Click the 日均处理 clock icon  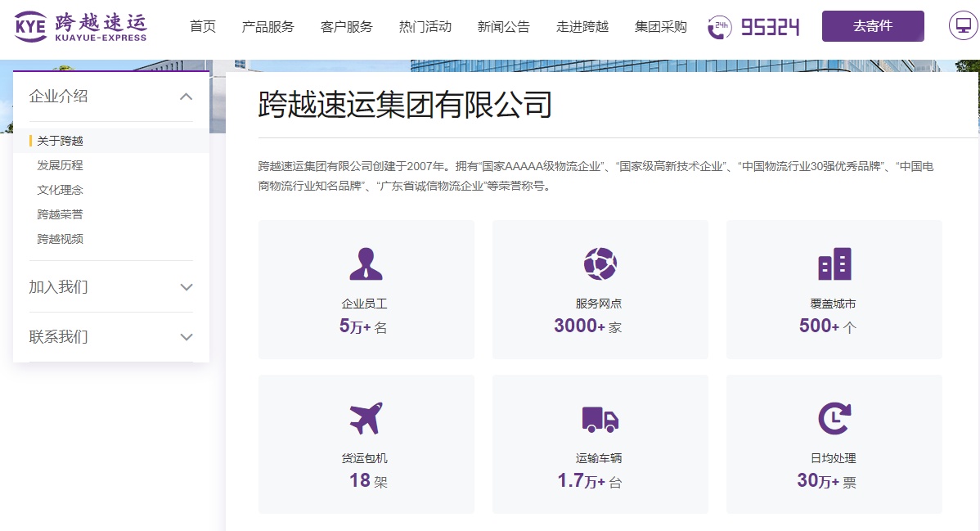point(834,419)
